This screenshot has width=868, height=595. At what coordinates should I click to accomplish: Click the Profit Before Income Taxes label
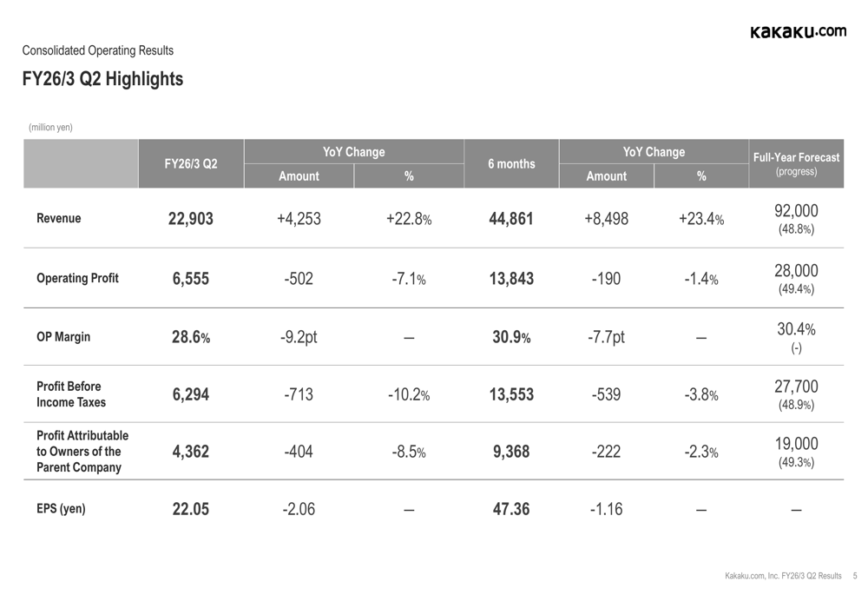coord(69,394)
